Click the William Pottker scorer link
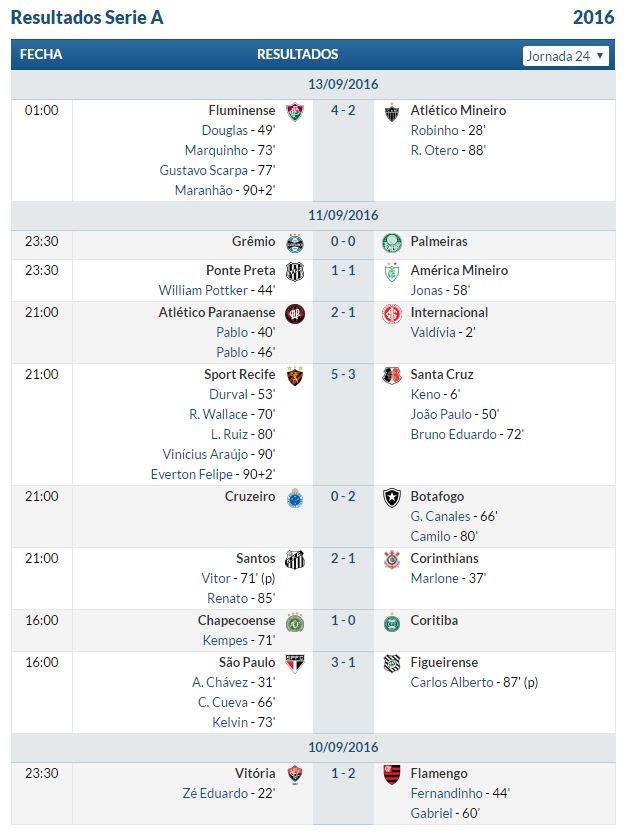 click(x=203, y=290)
